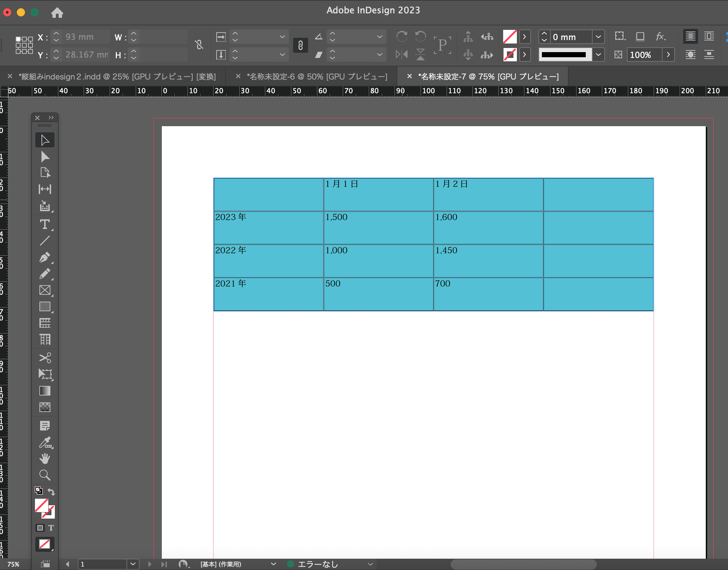Select the Vertical Grid tool

click(x=45, y=339)
